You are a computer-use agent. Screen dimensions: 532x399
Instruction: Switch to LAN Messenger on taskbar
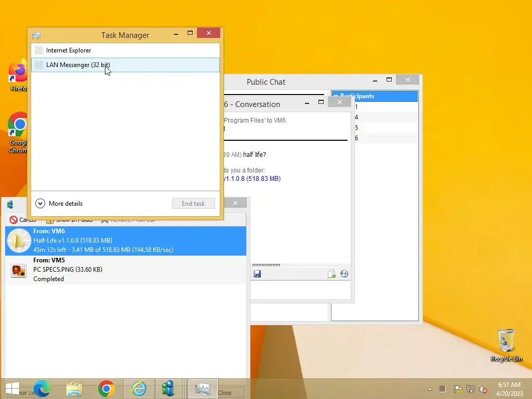point(168,389)
